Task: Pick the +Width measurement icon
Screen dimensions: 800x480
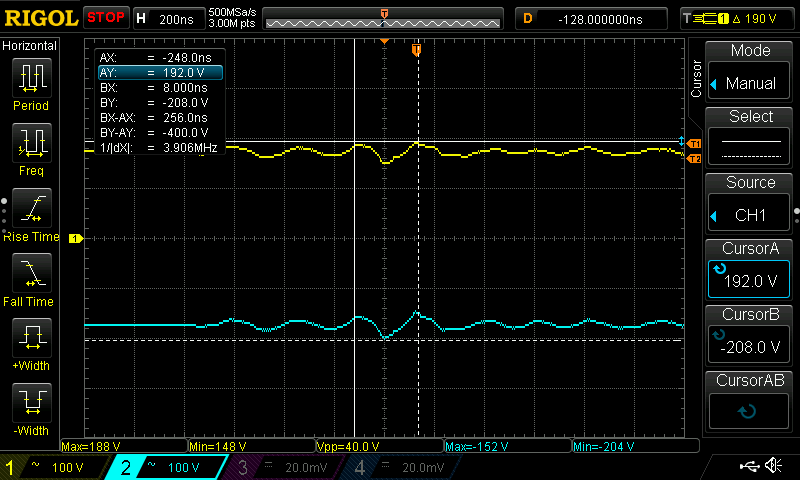Action: 31,339
